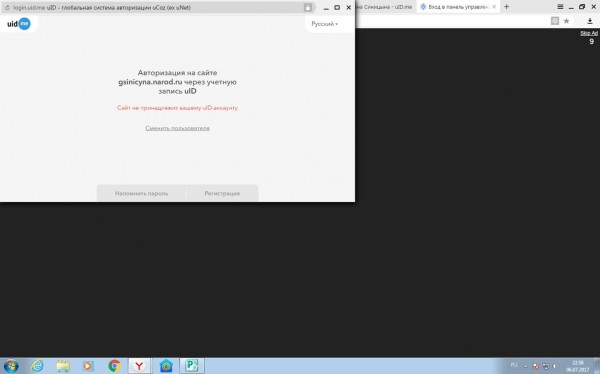
Task: Open Yandex Browser from the taskbar
Action: (x=139, y=366)
